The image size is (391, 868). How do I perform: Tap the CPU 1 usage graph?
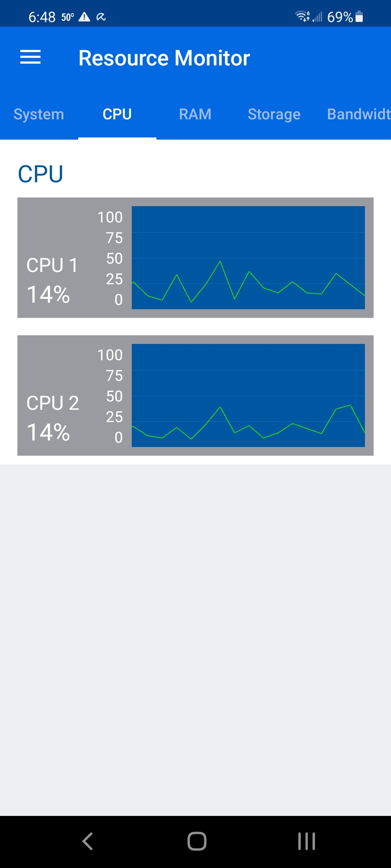click(x=248, y=258)
